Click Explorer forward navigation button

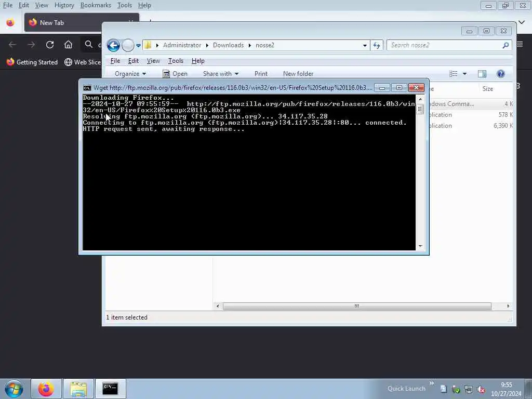click(128, 45)
